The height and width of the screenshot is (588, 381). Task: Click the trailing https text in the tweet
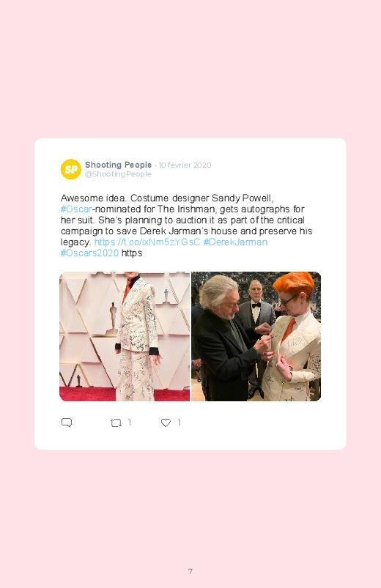(x=132, y=253)
